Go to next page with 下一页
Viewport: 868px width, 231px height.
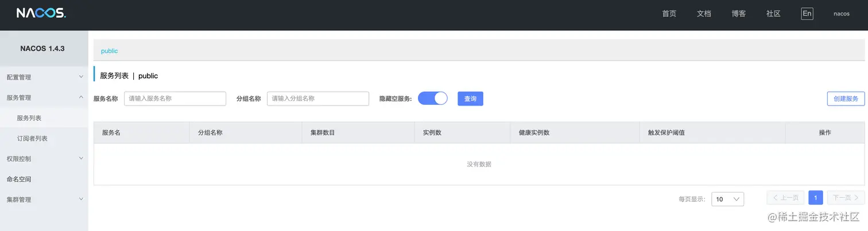[x=846, y=198]
